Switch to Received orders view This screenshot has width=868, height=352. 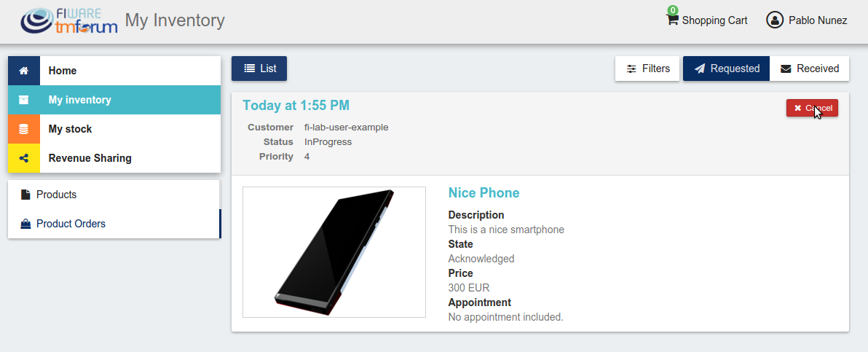pos(809,69)
